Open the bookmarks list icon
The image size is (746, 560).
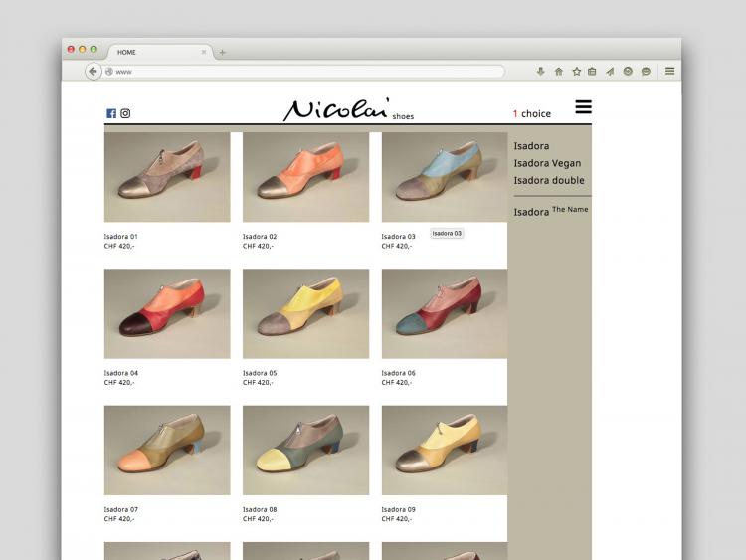[x=592, y=72]
